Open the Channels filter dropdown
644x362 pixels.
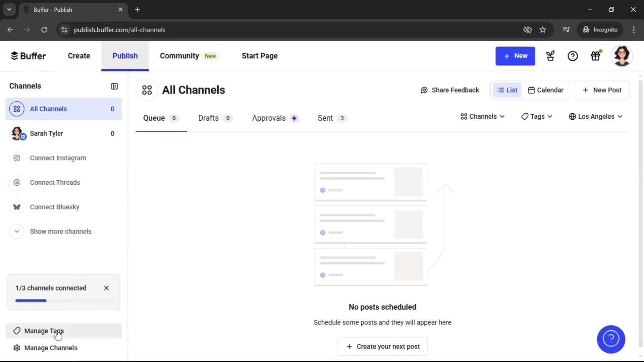tap(482, 116)
